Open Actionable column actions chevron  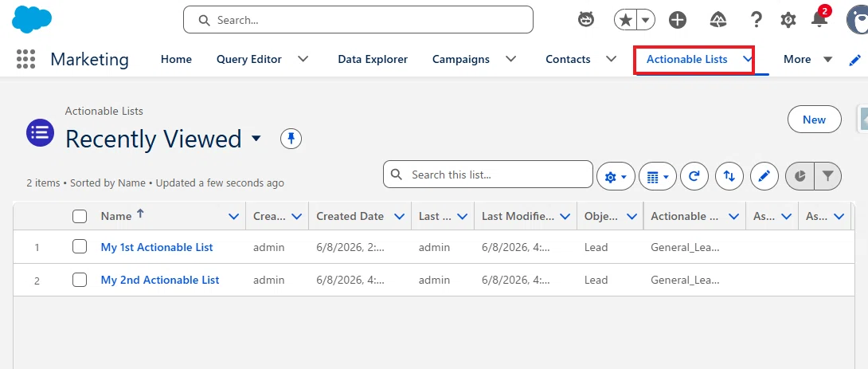tap(734, 217)
